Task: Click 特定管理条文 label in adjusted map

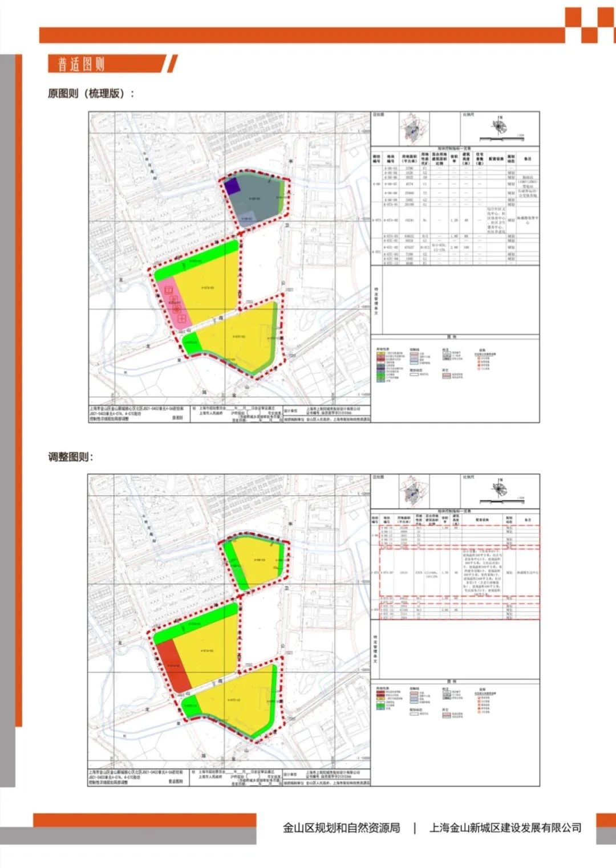Action: click(x=376, y=649)
